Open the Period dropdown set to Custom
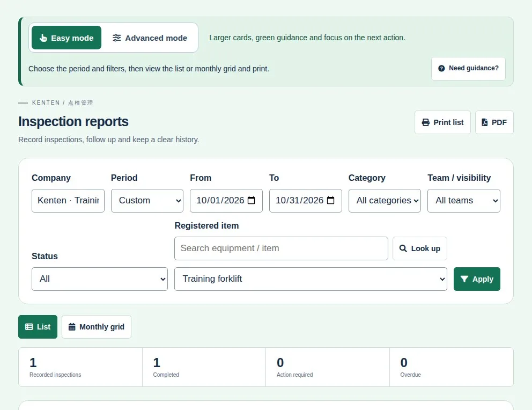Image resolution: width=532 pixels, height=410 pixels. click(x=147, y=201)
